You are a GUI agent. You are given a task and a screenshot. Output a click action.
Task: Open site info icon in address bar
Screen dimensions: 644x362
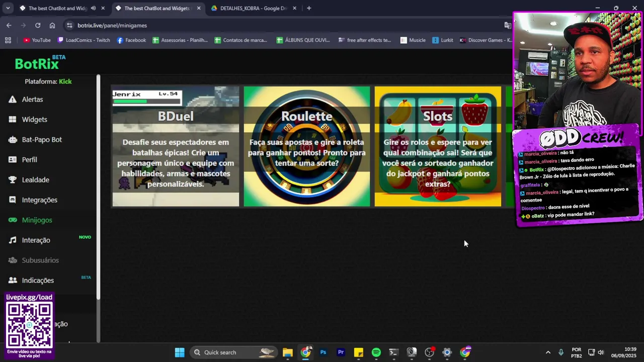point(69,25)
